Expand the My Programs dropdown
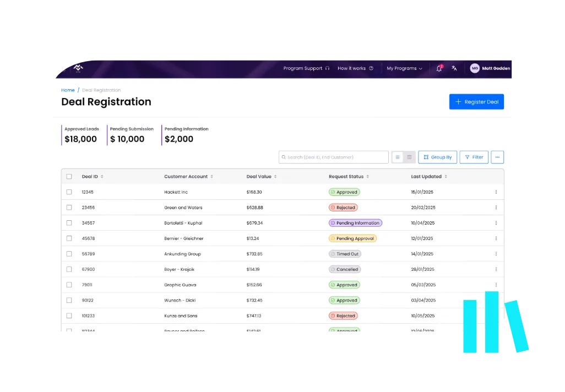 click(405, 68)
